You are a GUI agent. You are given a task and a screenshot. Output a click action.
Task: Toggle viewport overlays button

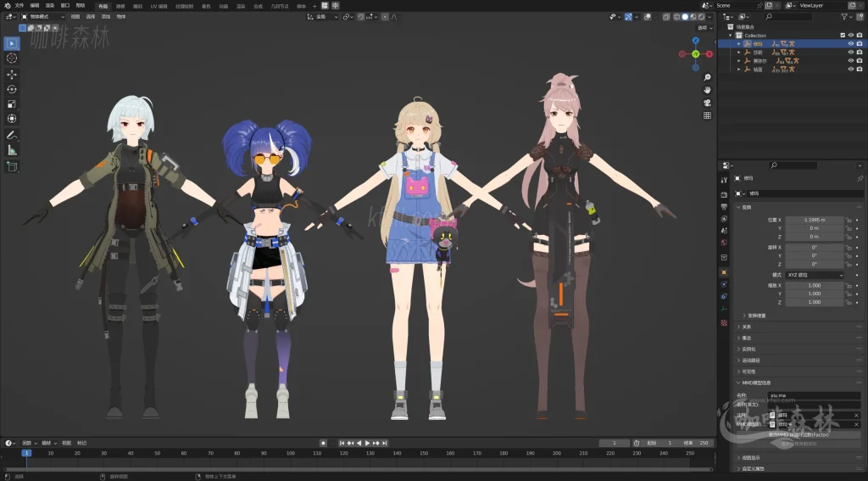[648, 17]
